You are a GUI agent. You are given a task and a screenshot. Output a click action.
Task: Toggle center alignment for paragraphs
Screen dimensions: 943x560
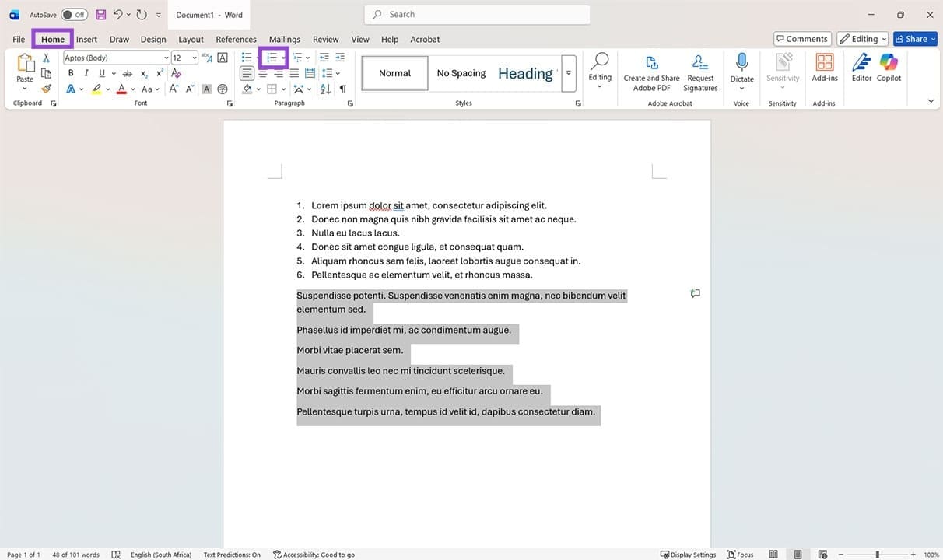262,72
